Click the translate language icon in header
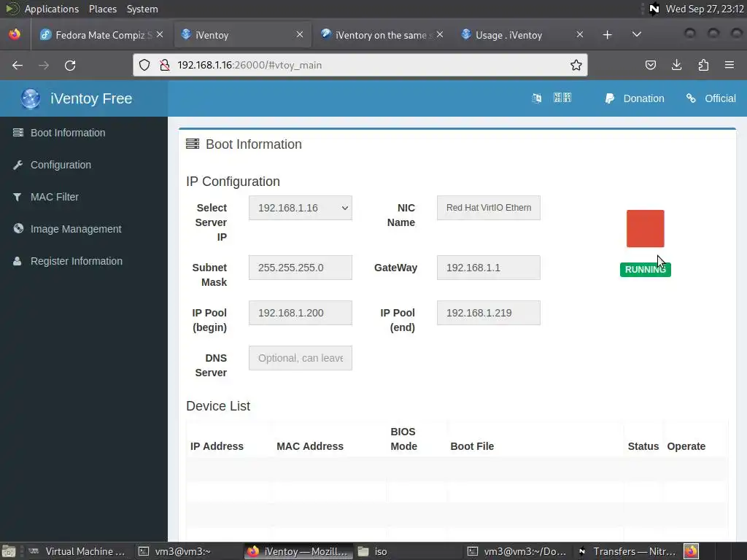Image resolution: width=747 pixels, height=560 pixels. pos(536,98)
